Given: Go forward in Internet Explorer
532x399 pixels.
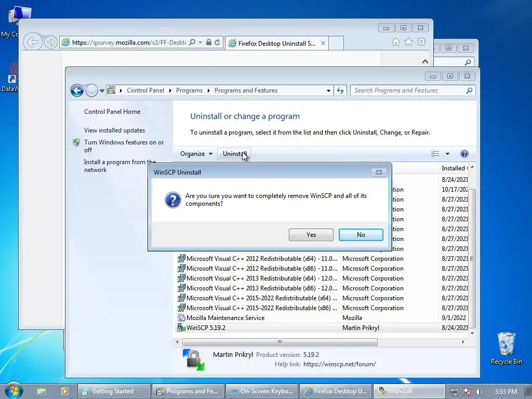Looking at the screenshot, I should (x=50, y=42).
